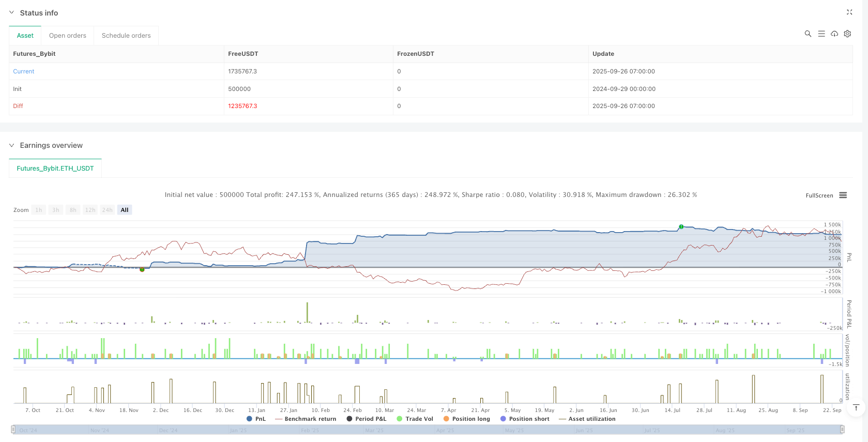Click the search magnifier icon in Status info

point(808,34)
